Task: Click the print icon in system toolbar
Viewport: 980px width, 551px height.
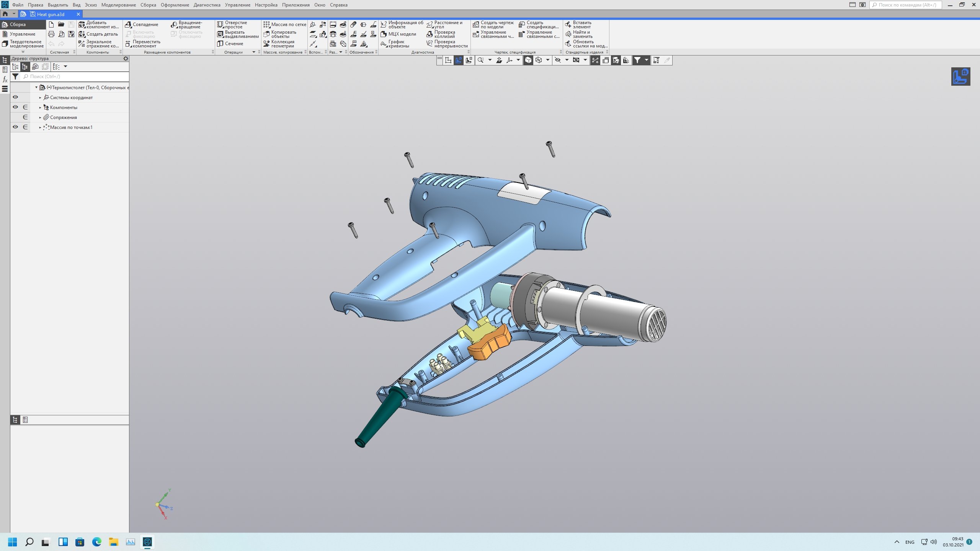Action: coord(51,34)
